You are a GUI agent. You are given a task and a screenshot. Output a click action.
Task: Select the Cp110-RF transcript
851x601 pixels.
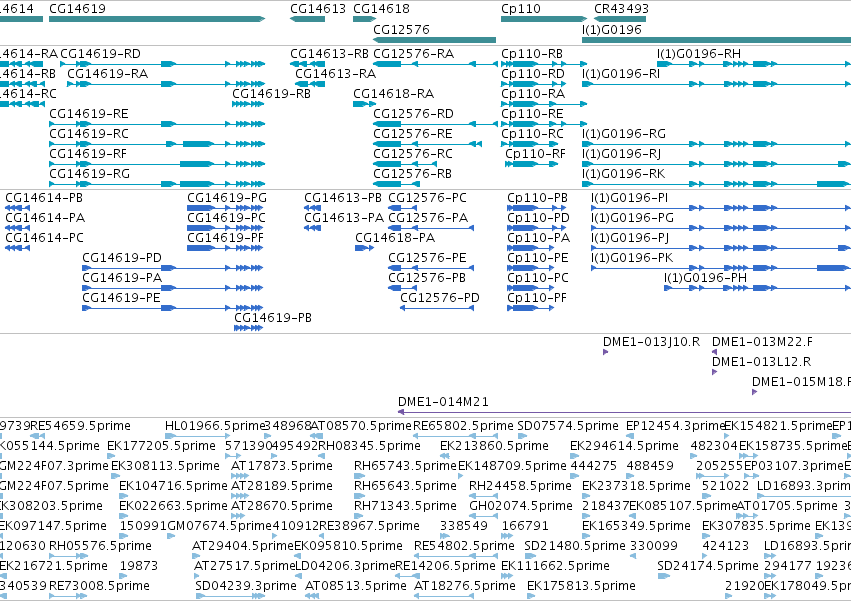(x=531, y=164)
